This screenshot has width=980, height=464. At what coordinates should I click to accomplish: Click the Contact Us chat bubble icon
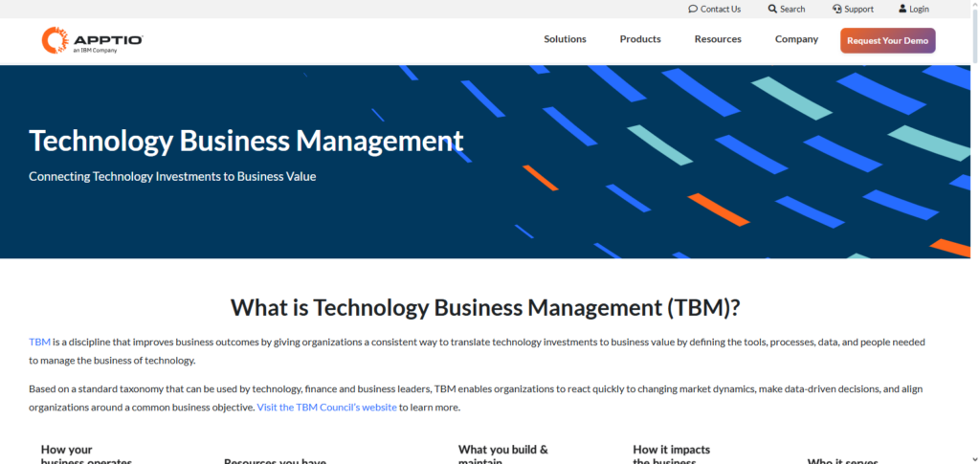693,9
